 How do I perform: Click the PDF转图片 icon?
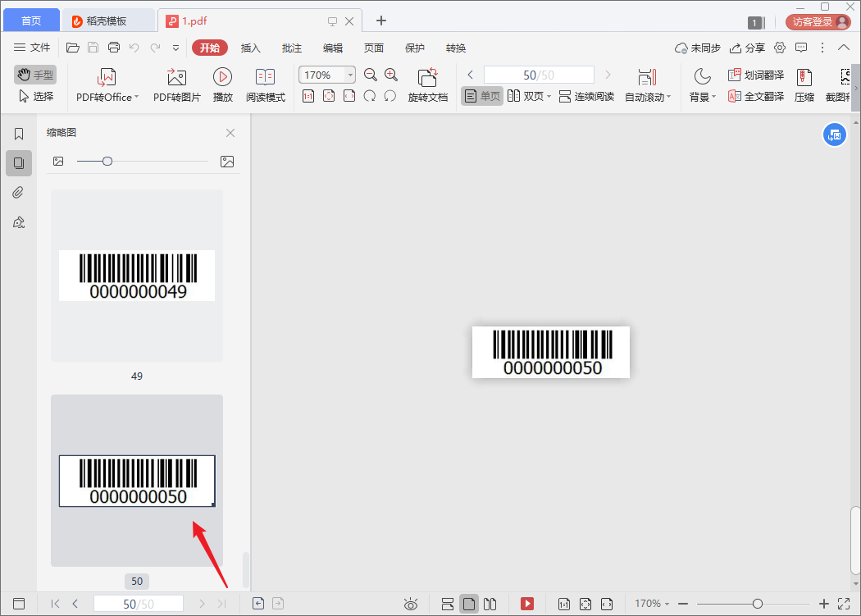pyautogui.click(x=176, y=78)
